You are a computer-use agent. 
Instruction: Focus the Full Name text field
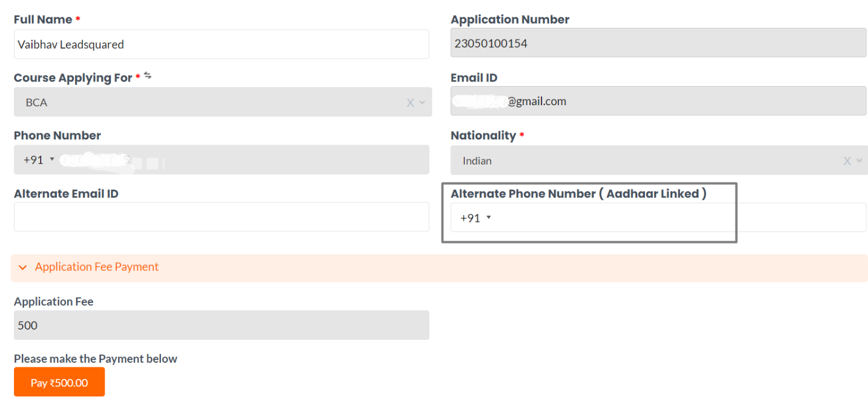[221, 44]
